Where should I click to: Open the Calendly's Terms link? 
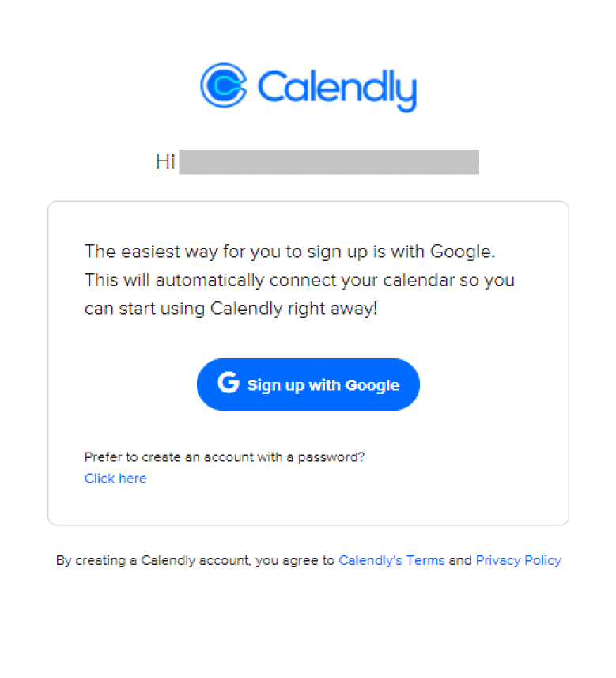click(x=391, y=560)
